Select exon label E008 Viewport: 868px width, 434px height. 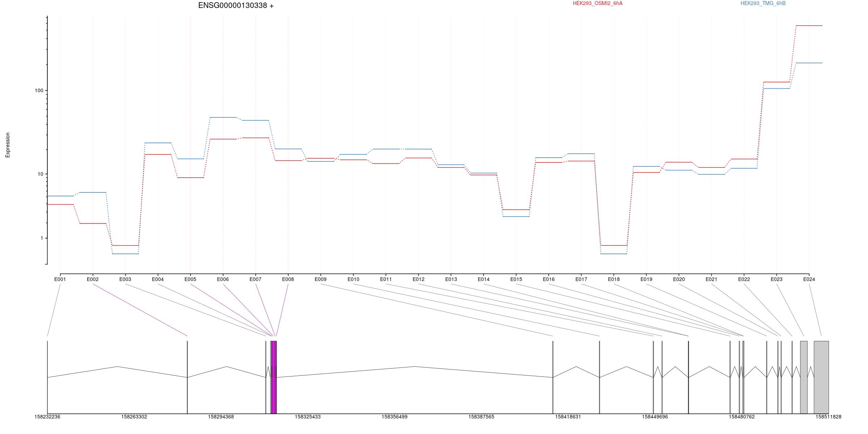pyautogui.click(x=288, y=279)
